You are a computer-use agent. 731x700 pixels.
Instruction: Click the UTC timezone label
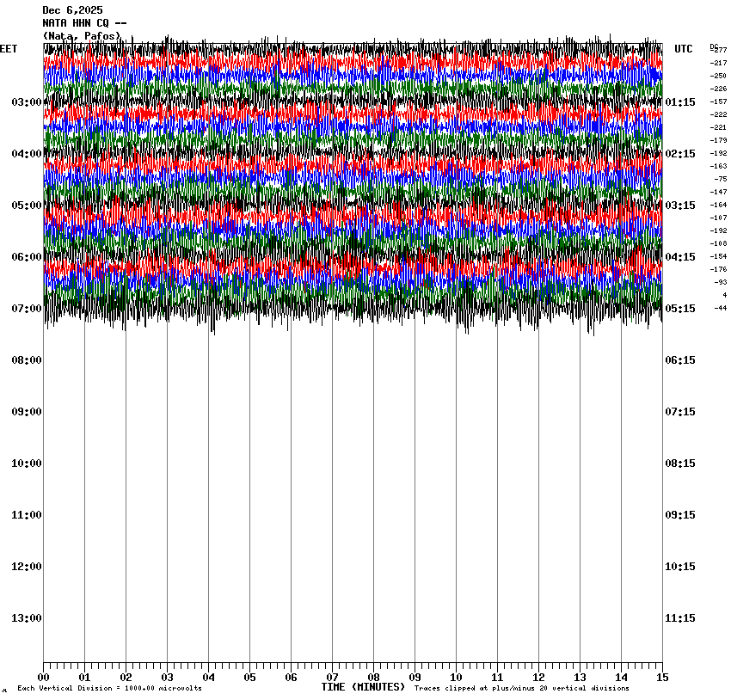tap(683, 49)
